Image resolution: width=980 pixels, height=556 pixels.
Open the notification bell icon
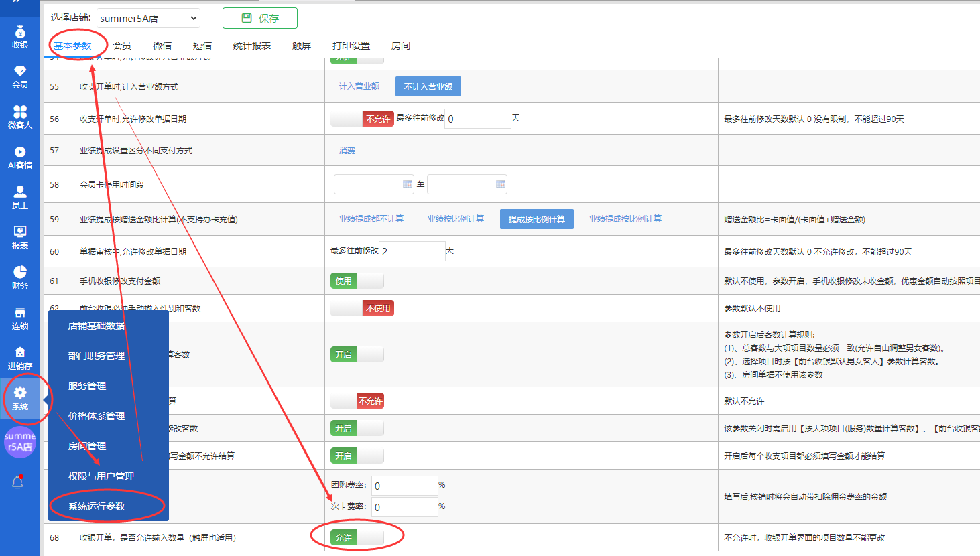pos(18,481)
